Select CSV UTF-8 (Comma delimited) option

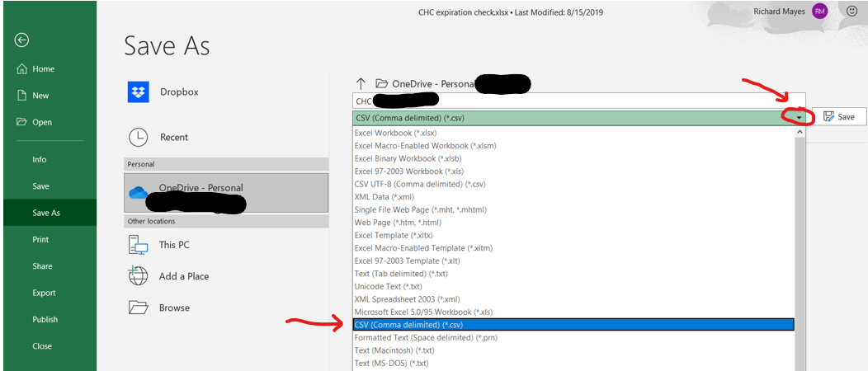(x=573, y=184)
